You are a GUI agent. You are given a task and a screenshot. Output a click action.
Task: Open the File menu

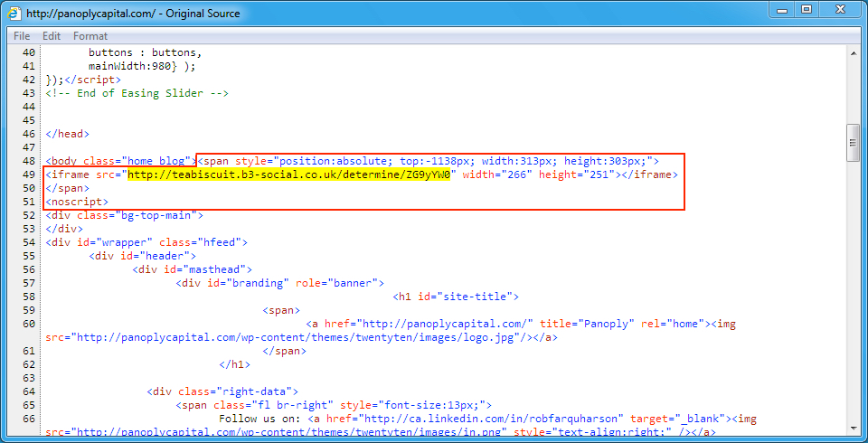coord(22,36)
